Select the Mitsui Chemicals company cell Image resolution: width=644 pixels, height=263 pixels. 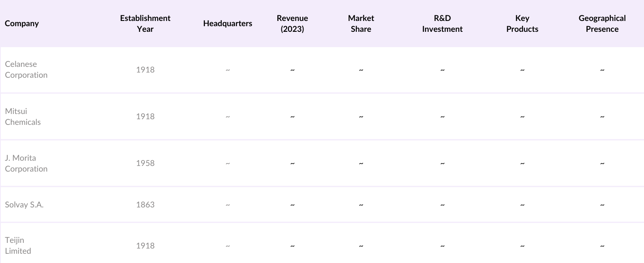[23, 116]
